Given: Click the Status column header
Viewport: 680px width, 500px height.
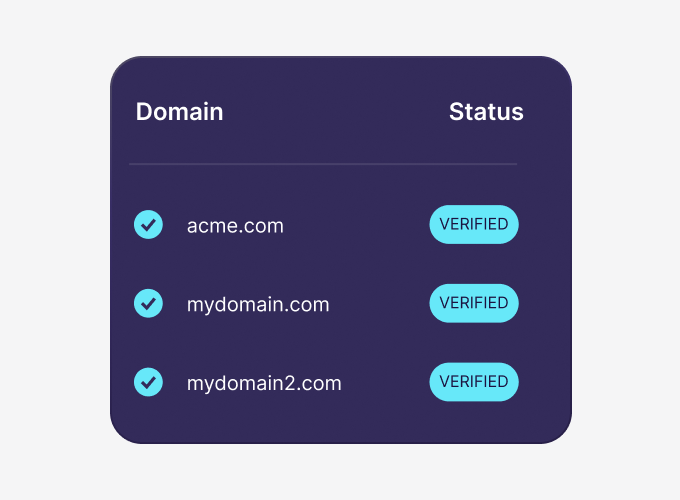Looking at the screenshot, I should pyautogui.click(x=486, y=112).
